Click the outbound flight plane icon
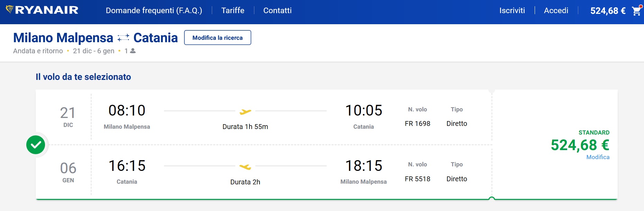644x211 pixels. (x=245, y=111)
